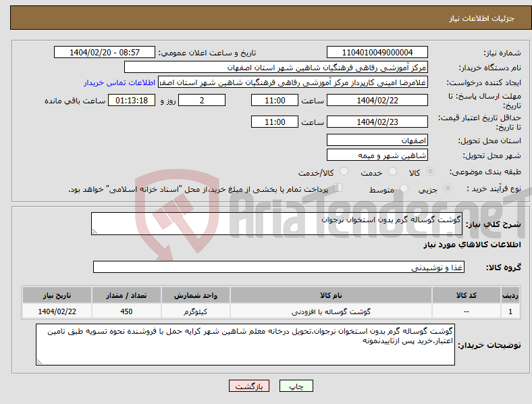Click the شرح کلی نیاز text area

[277, 224]
